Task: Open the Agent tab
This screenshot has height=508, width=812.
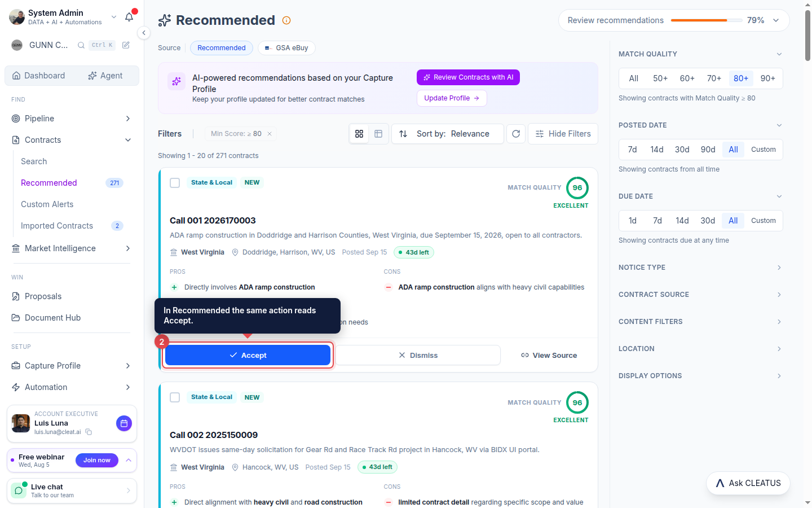Action: tap(105, 76)
